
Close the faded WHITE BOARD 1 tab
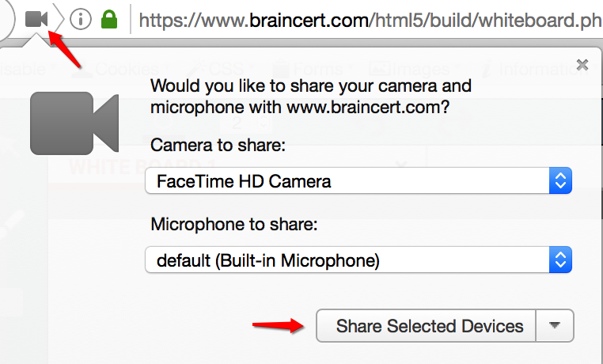click(x=401, y=166)
